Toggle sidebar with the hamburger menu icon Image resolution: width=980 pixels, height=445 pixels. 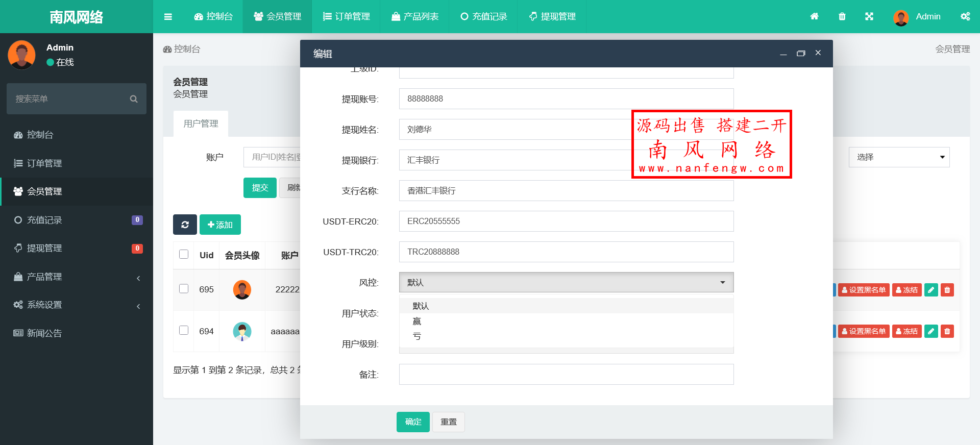[168, 16]
